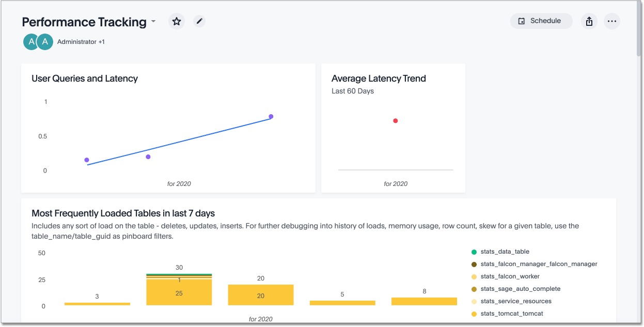Open edit mode with the pencil icon

199,21
